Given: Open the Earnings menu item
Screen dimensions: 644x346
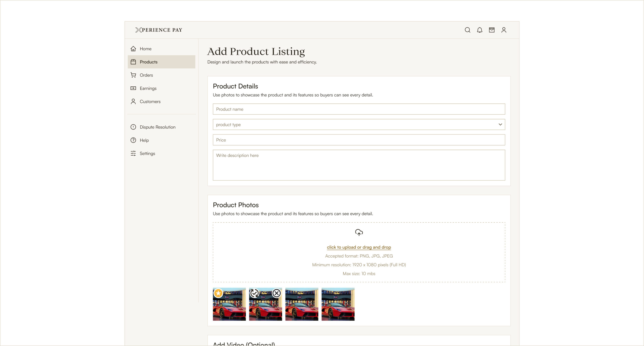Looking at the screenshot, I should [148, 88].
